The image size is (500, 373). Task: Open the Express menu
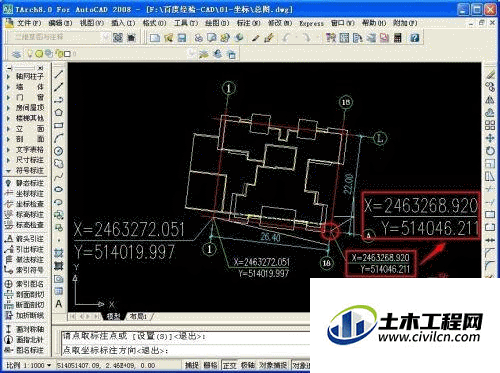click(311, 23)
